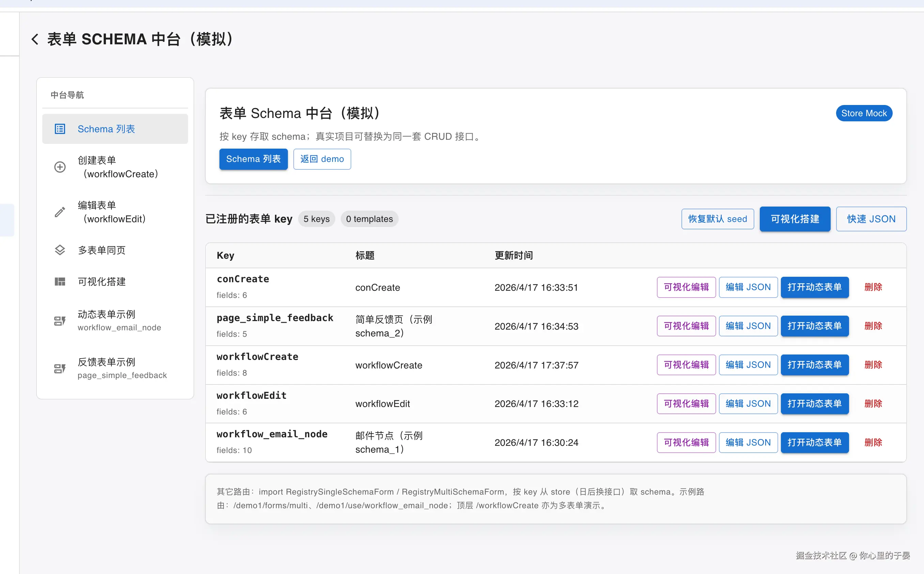Click the pencil icon for 编辑表单
Image resolution: width=924 pixels, height=574 pixels.
click(x=60, y=212)
